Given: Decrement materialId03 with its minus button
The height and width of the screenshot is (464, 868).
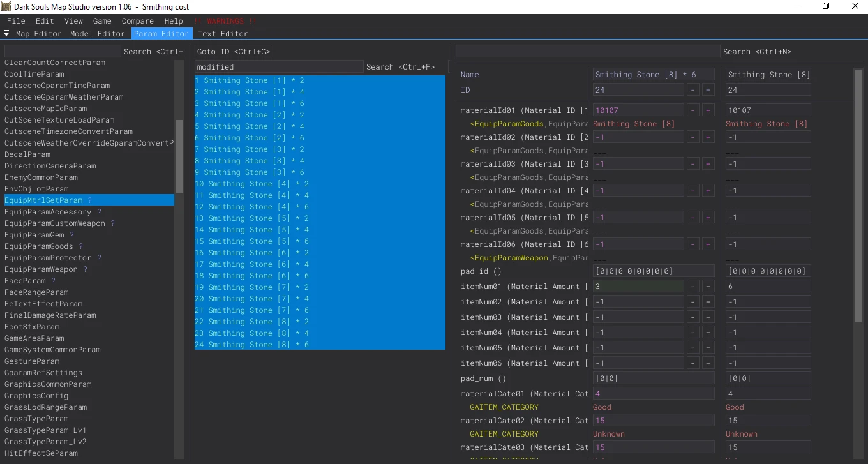Looking at the screenshot, I should (693, 164).
